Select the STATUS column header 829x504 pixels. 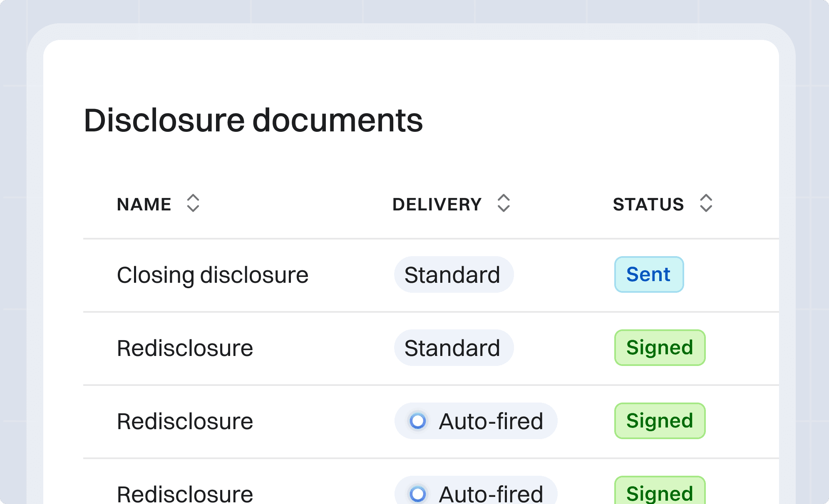tap(648, 204)
